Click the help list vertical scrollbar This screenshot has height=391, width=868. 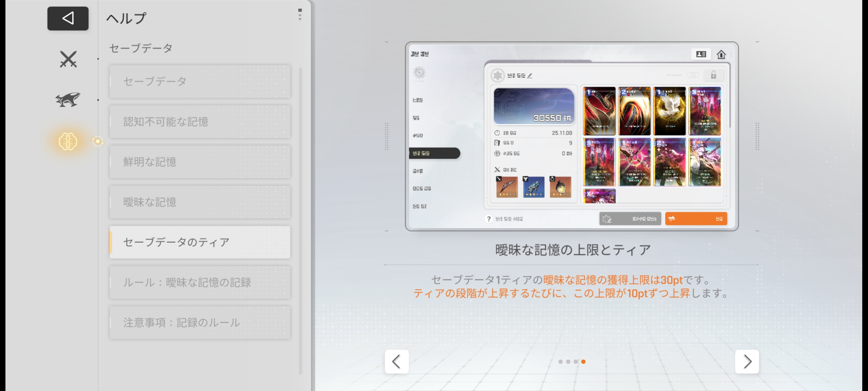click(300, 219)
